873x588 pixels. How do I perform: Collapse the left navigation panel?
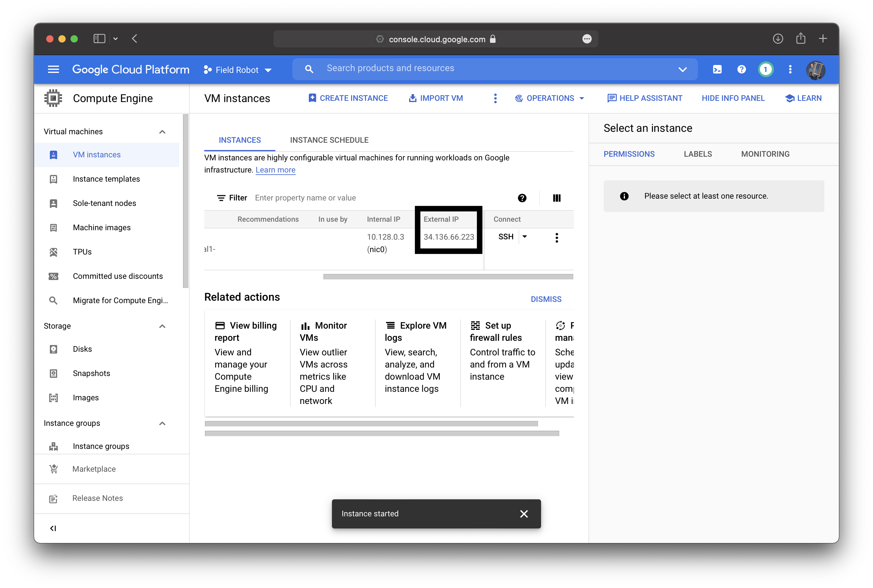pyautogui.click(x=53, y=528)
